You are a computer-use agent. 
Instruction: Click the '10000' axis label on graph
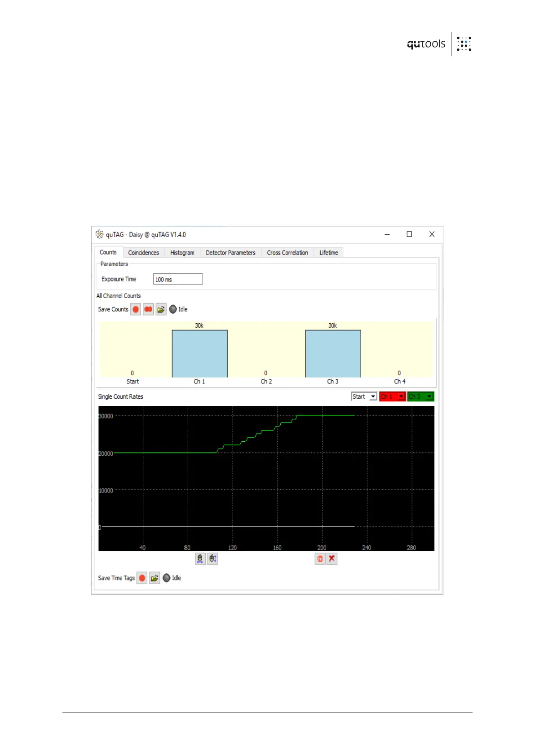pos(106,491)
